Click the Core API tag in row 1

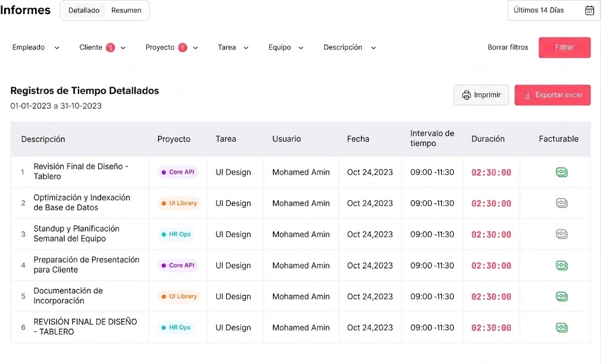click(178, 172)
